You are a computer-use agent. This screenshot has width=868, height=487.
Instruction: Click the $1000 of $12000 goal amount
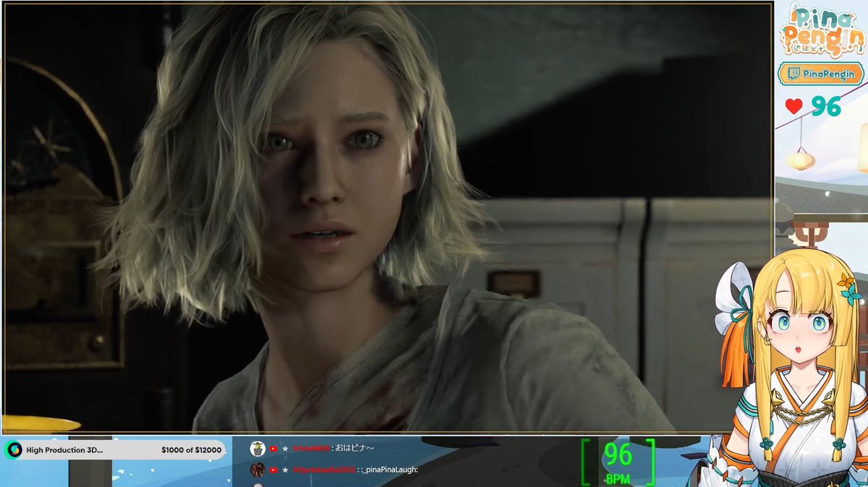pos(192,450)
